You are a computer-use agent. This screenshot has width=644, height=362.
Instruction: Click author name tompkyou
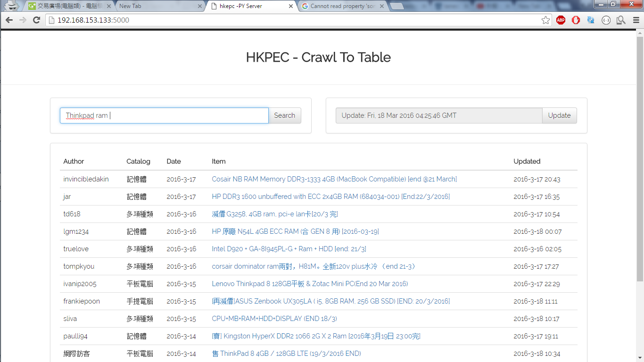pyautogui.click(x=79, y=266)
